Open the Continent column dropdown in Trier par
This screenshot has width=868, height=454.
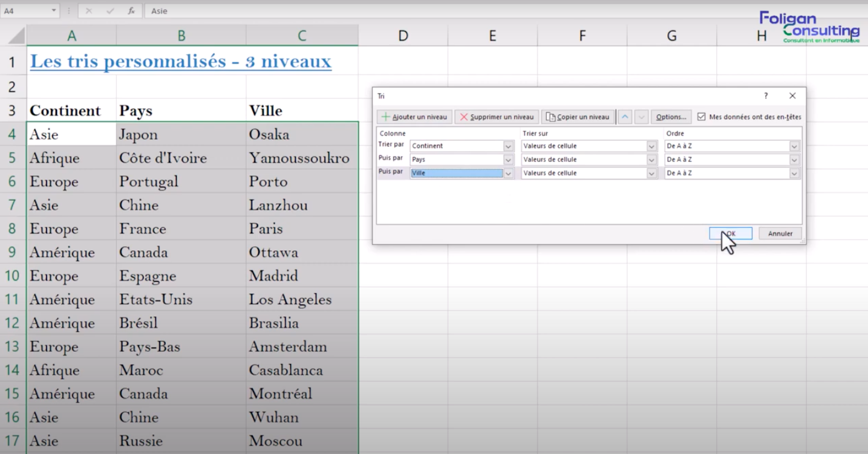(x=508, y=146)
